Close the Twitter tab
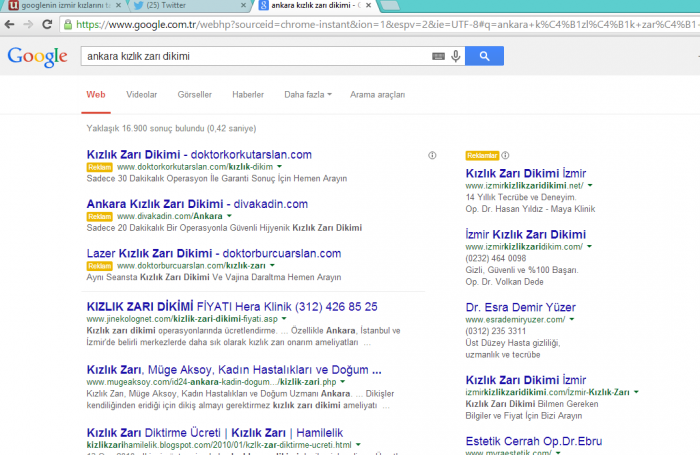 click(x=243, y=5)
